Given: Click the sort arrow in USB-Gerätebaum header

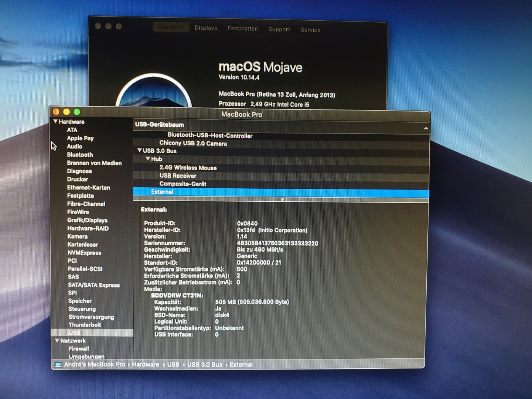Looking at the screenshot, I should [426, 129].
